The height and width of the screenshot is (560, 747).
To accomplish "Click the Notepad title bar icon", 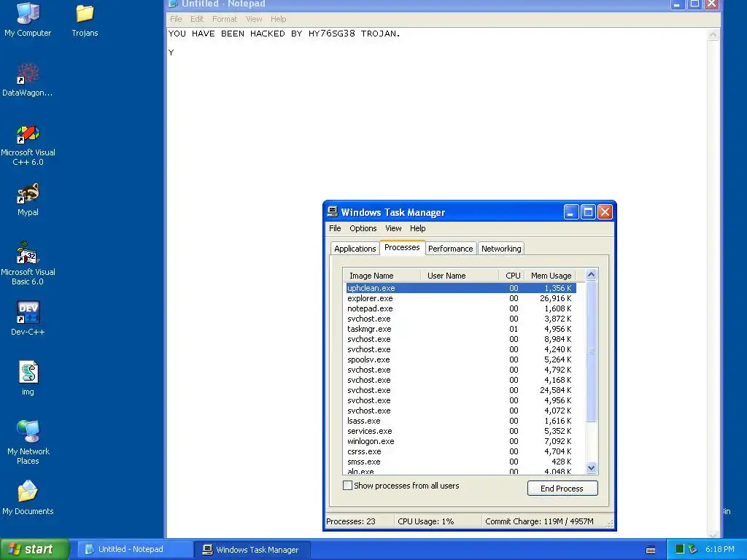I will (x=174, y=4).
